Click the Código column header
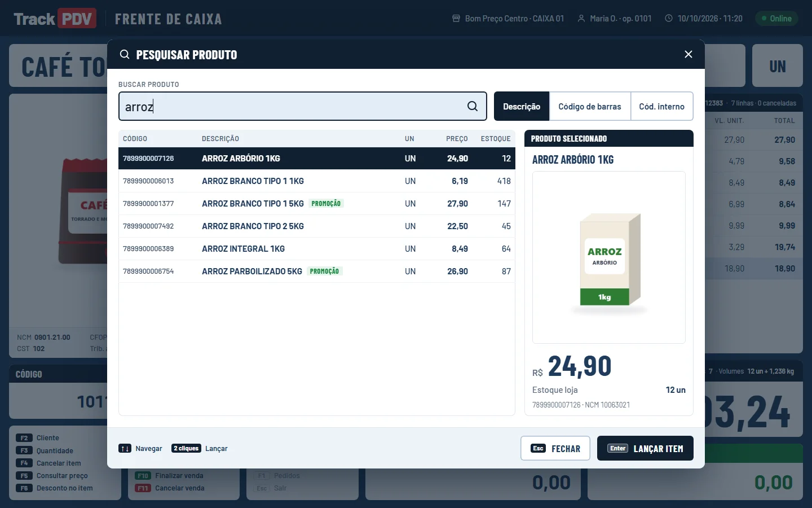This screenshot has width=812, height=508. tap(135, 139)
